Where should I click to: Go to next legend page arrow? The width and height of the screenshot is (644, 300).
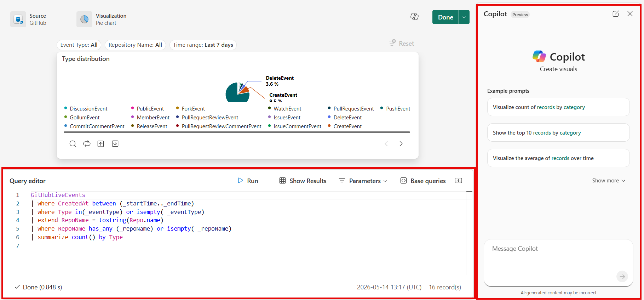(401, 144)
